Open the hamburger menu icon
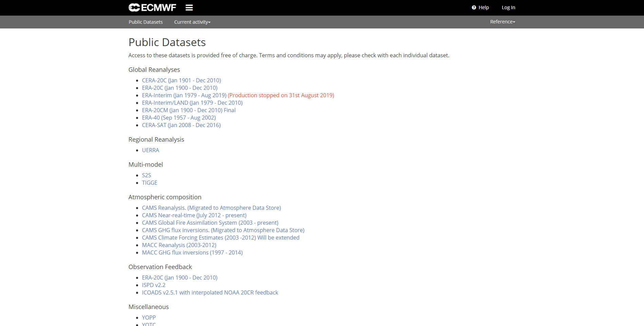 point(189,7)
